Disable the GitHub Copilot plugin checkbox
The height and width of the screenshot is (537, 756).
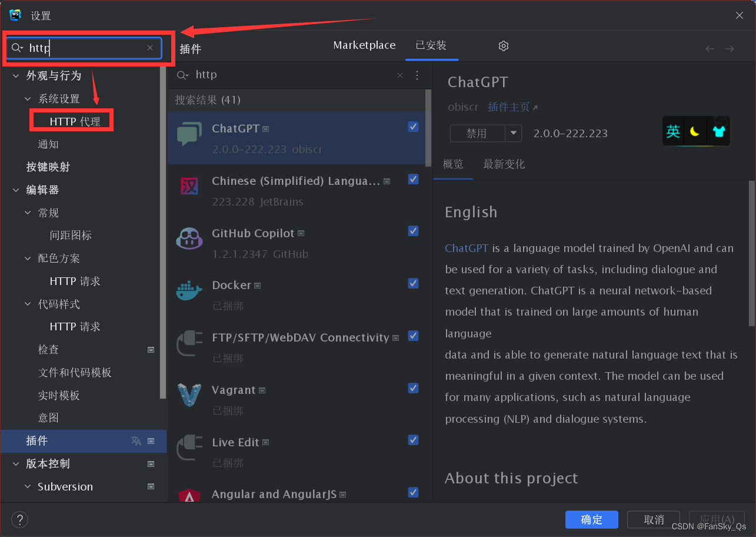pos(413,231)
